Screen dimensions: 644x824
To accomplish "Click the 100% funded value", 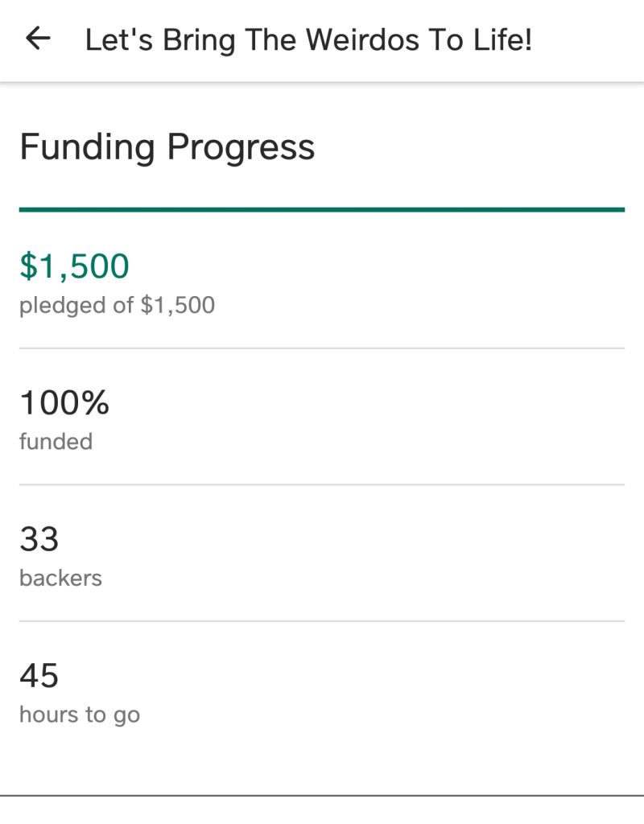I will 64,402.
